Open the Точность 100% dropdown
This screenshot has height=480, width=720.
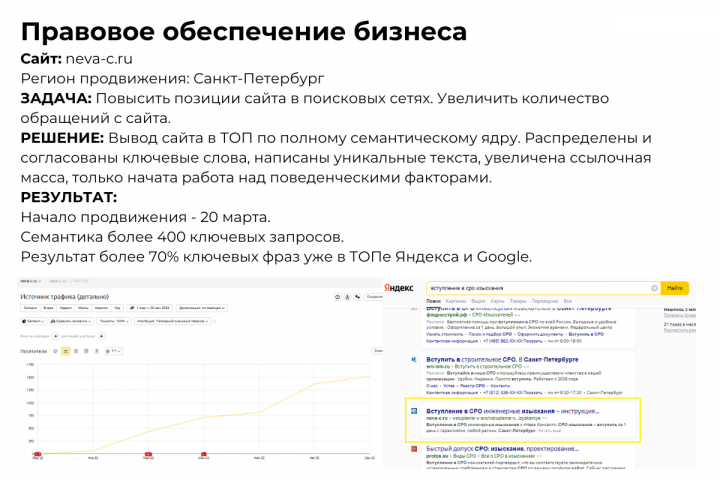(114, 321)
